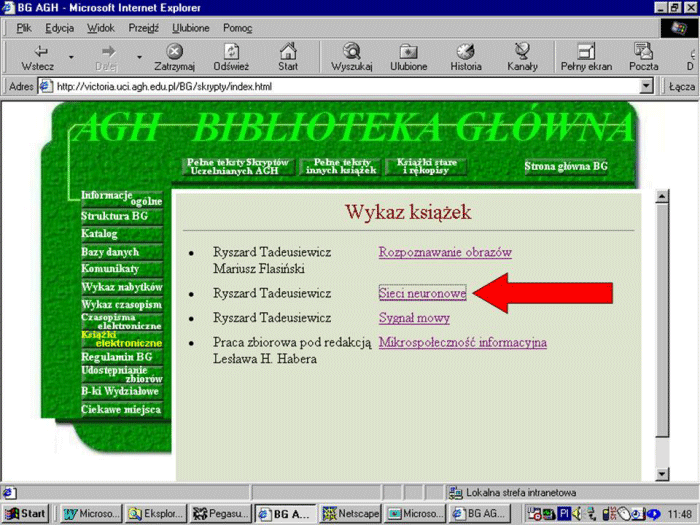The image size is (700, 525).
Task: Click the Łącza links bar label
Action: [x=682, y=87]
